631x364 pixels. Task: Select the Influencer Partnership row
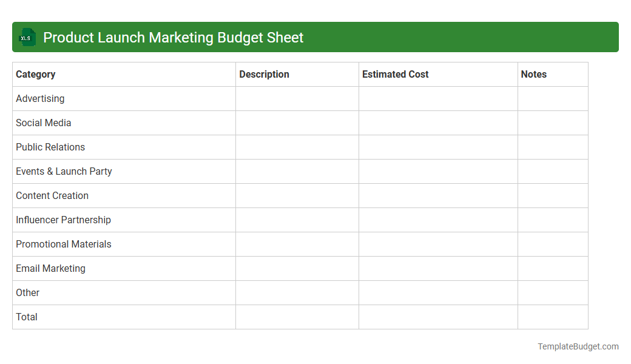point(62,220)
